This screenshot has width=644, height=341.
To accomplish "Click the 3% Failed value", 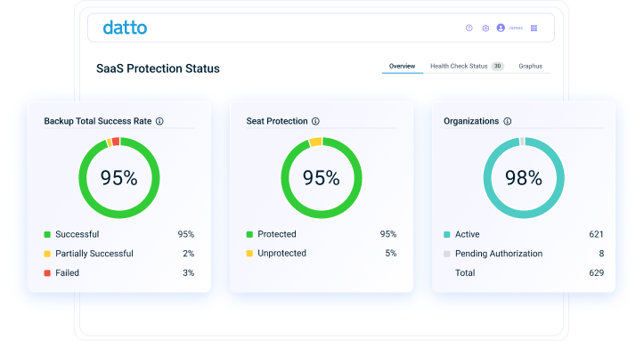I will [189, 272].
